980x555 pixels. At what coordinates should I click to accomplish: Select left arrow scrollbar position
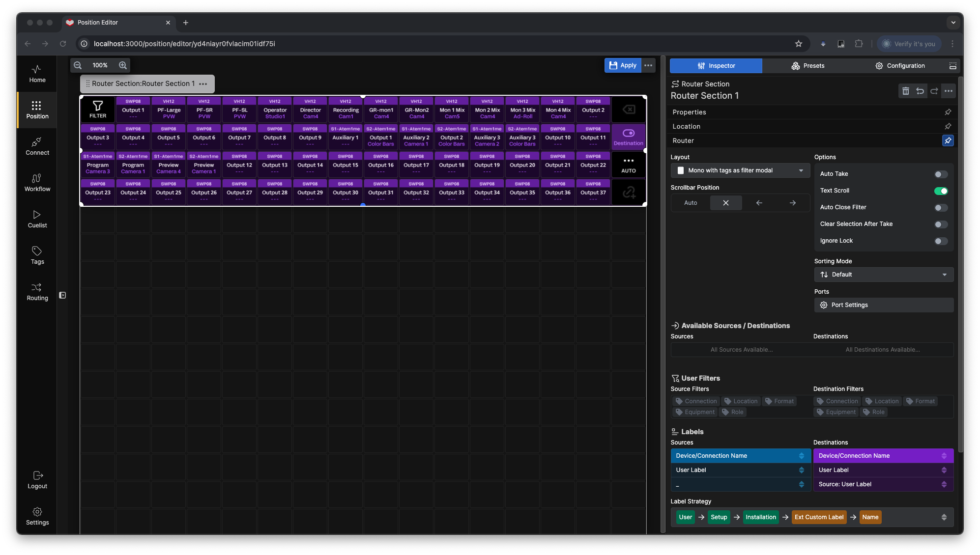point(759,203)
